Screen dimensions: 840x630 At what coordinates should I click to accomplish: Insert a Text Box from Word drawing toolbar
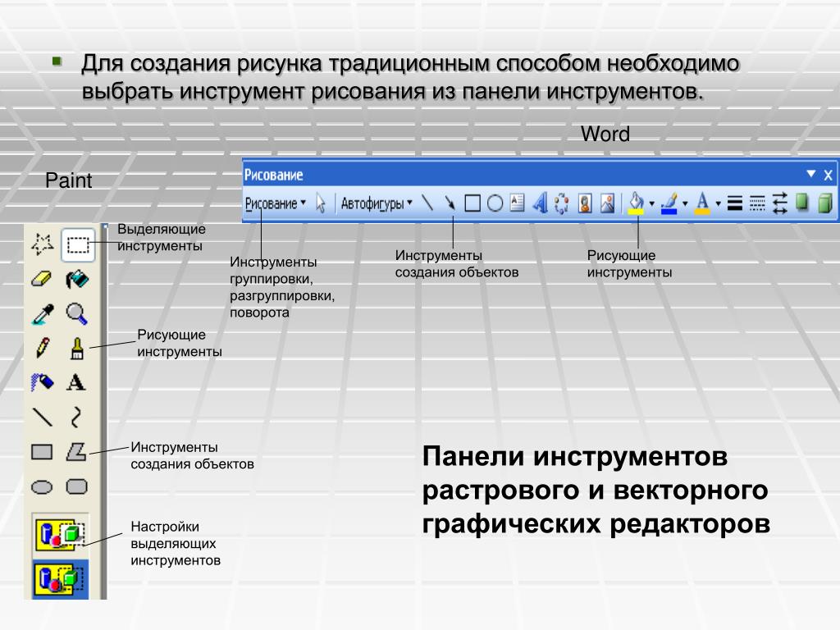click(x=517, y=203)
